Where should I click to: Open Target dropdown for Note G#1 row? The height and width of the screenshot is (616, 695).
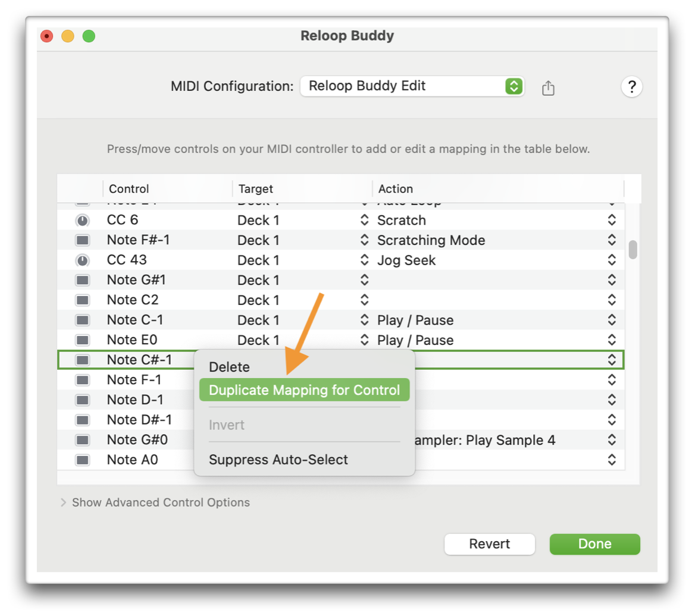tap(364, 279)
